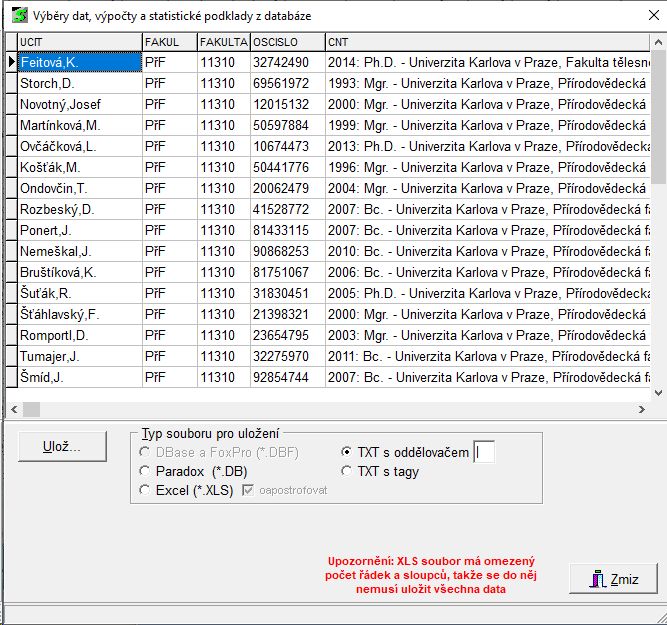Click the horizontal scrollbar left arrow

14,409
